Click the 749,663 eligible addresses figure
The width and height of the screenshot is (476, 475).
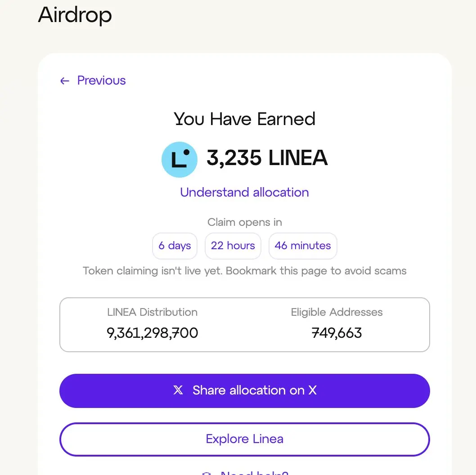point(337,333)
